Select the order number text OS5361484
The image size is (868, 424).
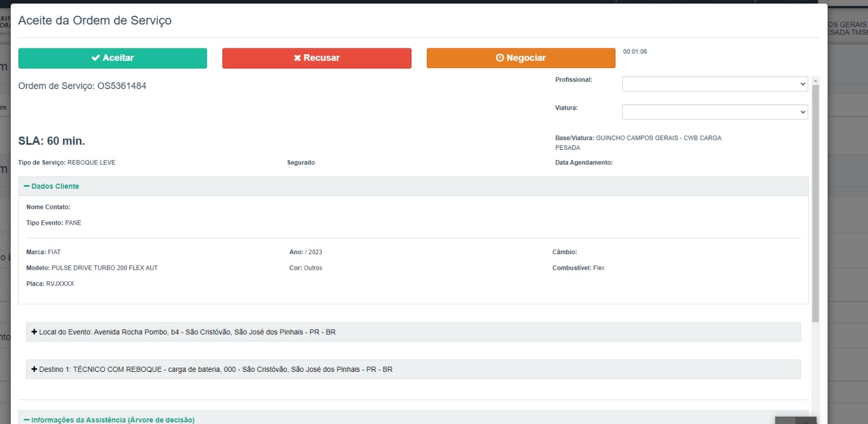click(x=122, y=86)
